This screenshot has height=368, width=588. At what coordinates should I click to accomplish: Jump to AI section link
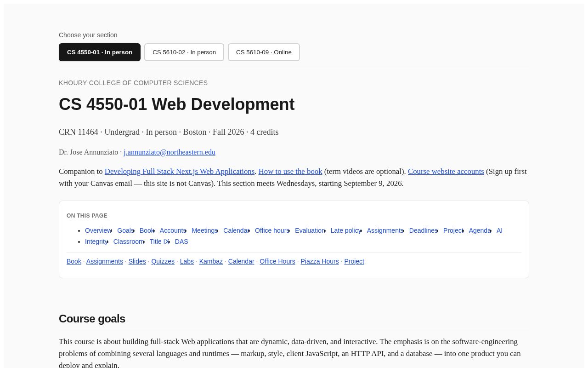499,230
